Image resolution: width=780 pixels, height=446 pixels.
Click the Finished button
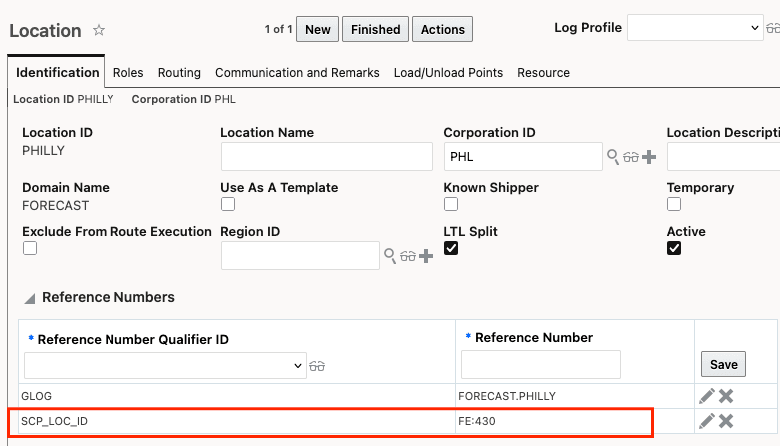tap(375, 30)
